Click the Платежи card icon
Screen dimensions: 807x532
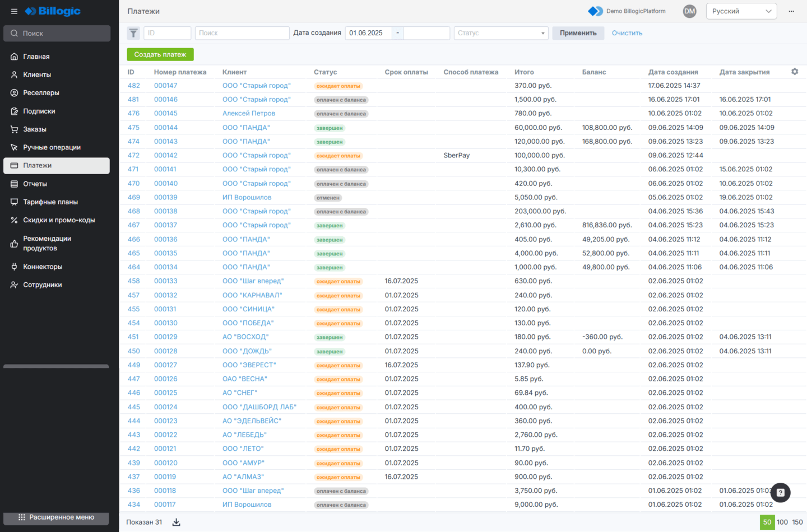(15, 166)
